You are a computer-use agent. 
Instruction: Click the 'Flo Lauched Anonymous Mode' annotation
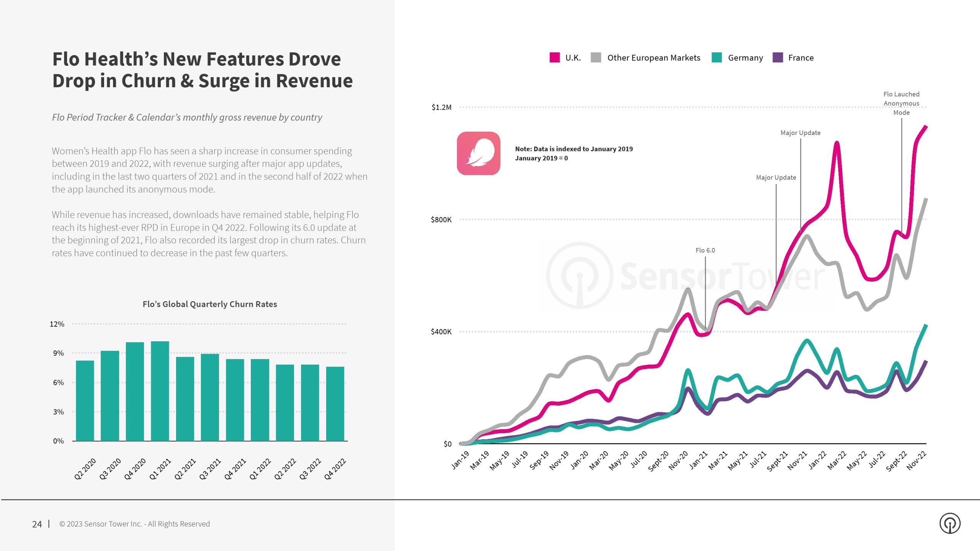tap(901, 103)
